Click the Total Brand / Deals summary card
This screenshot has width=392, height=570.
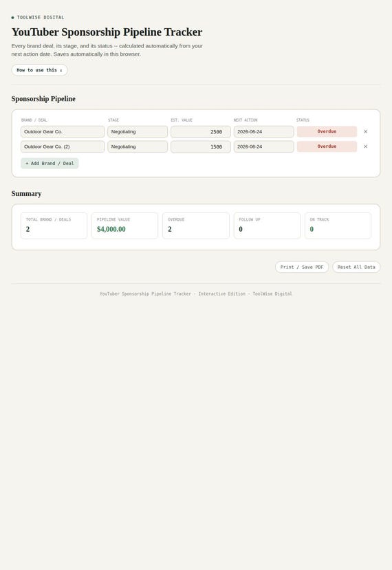click(54, 226)
